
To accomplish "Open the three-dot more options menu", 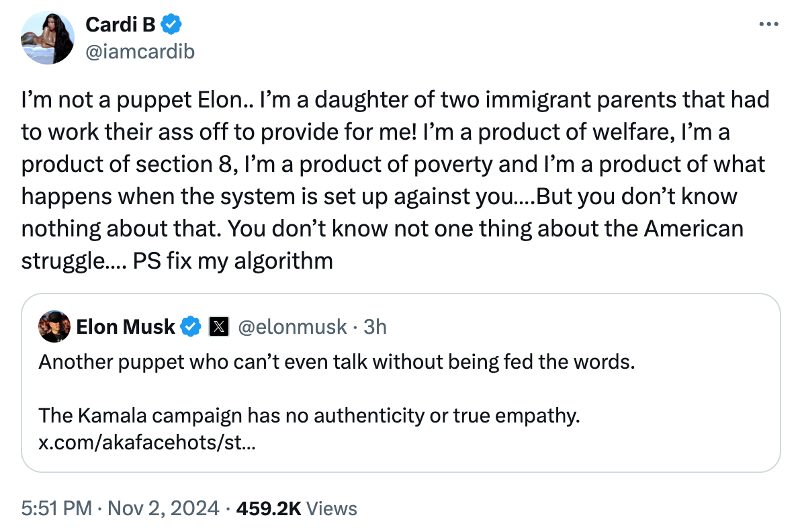I will tap(767, 25).
